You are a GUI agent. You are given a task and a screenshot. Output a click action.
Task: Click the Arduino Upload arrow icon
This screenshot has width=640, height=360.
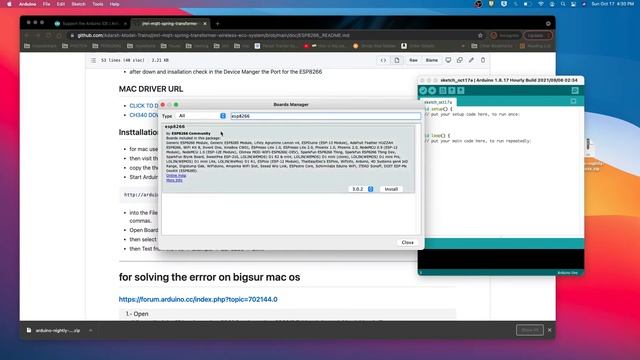pos(432,91)
